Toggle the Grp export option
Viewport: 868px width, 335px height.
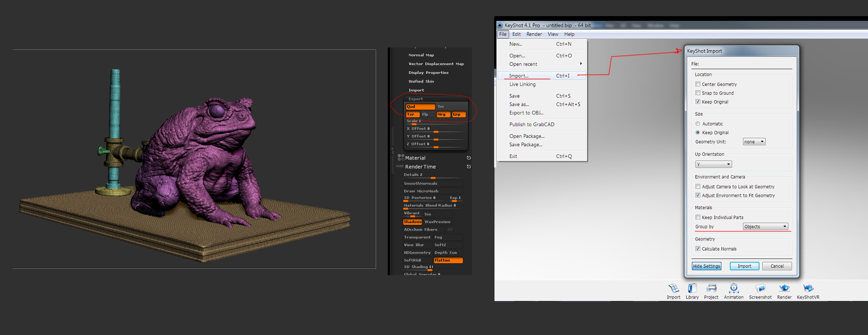(459, 114)
